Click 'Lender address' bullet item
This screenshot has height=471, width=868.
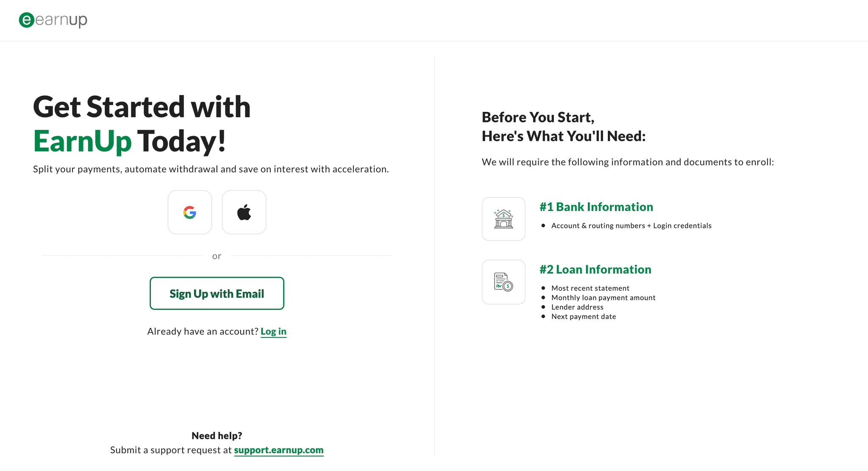[x=577, y=307]
